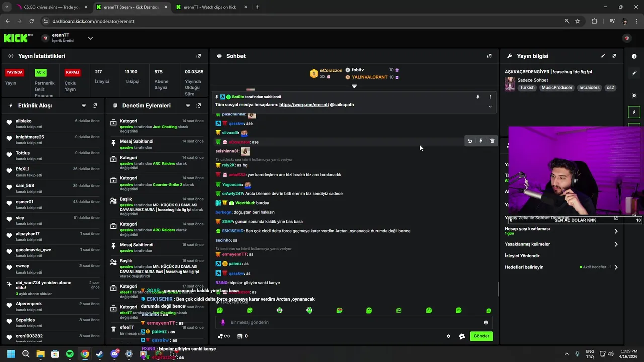Switch to erennTT Watch clips on Kick tab
The height and width of the screenshot is (362, 644).
click(209, 7)
